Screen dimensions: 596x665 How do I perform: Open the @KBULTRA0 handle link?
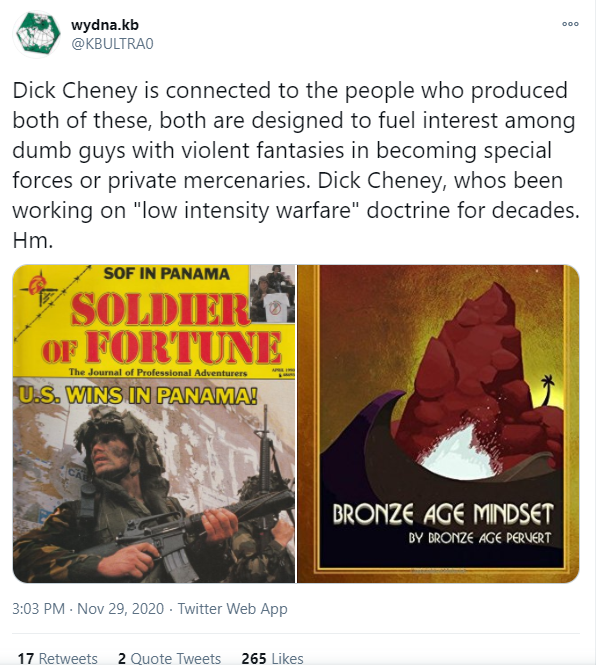[x=112, y=44]
